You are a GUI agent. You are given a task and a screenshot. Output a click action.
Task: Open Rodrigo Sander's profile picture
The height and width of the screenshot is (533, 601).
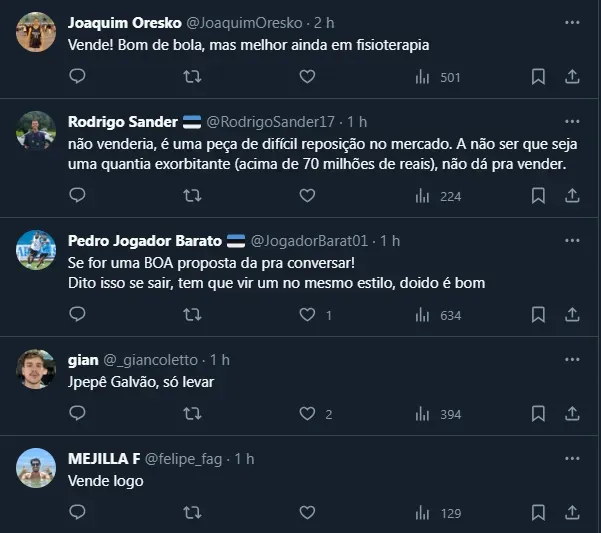tap(36, 131)
